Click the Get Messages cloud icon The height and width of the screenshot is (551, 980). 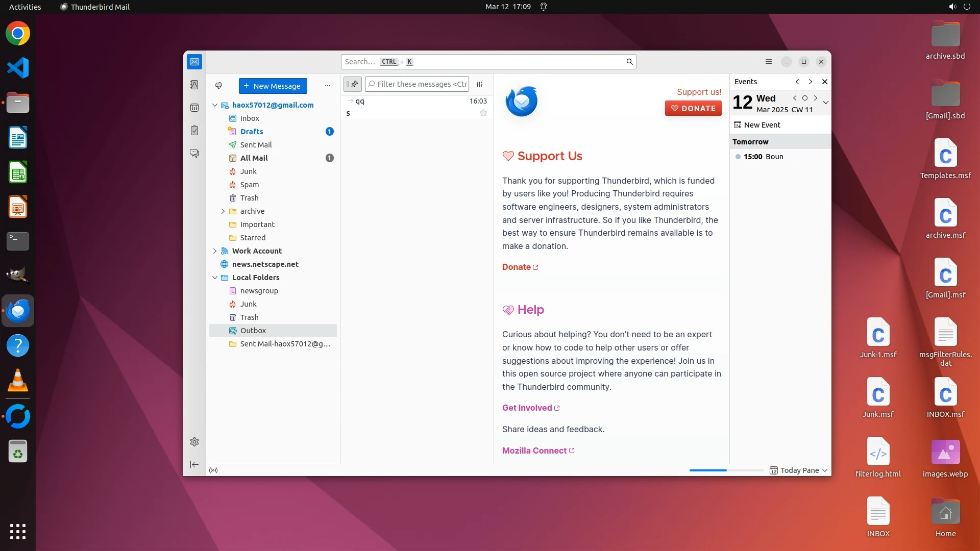click(x=218, y=86)
